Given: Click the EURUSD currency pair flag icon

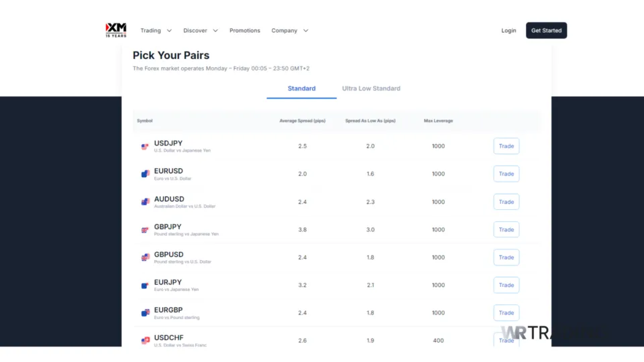Looking at the screenshot, I should pyautogui.click(x=145, y=174).
